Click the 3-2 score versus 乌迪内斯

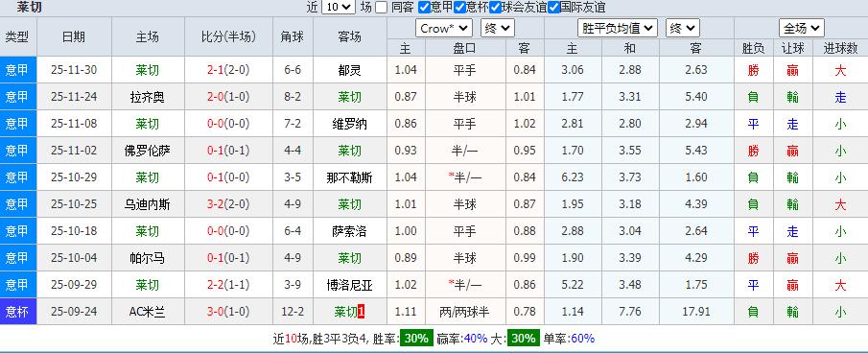[x=215, y=204]
